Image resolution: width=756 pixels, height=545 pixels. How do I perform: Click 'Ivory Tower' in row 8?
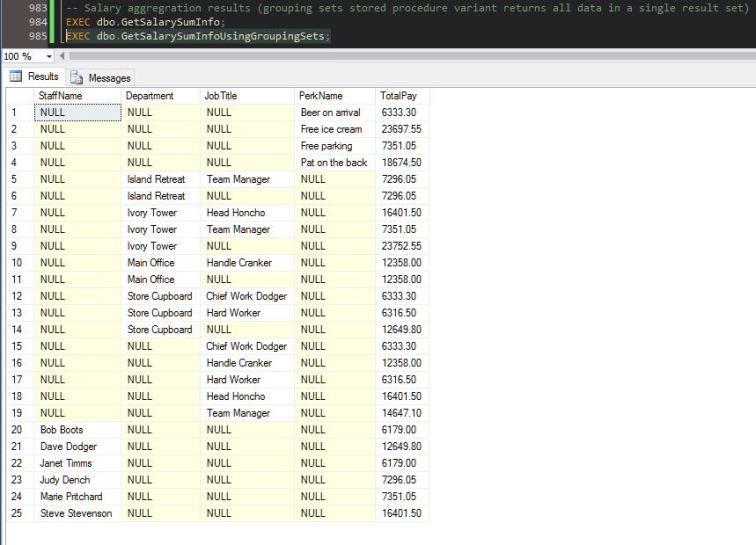pos(161,230)
